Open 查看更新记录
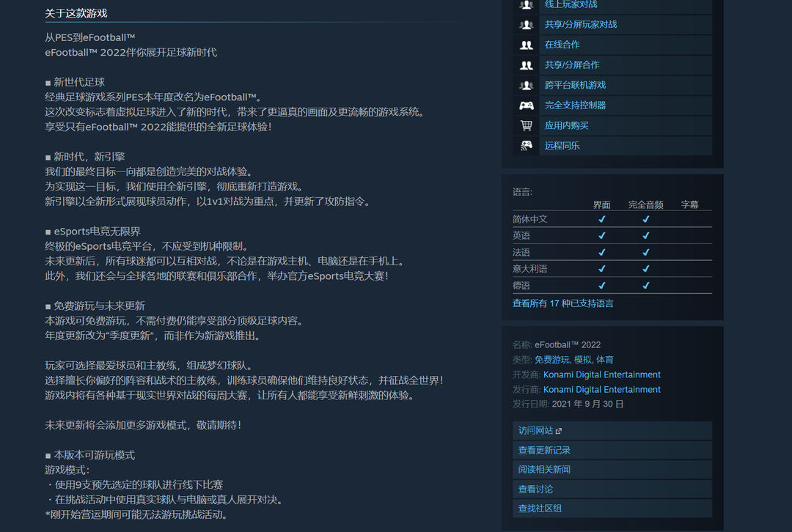Viewport: 792px width, 532px height. coord(612,450)
